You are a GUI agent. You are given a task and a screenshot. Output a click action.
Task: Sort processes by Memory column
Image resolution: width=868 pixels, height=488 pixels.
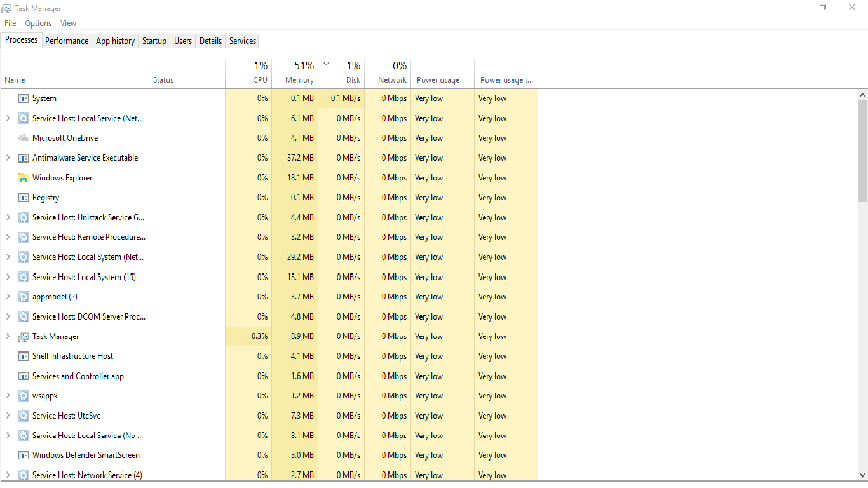[x=295, y=74]
